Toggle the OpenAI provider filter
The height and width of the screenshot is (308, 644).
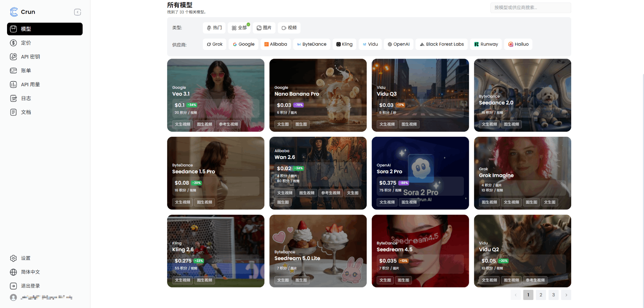pyautogui.click(x=399, y=44)
